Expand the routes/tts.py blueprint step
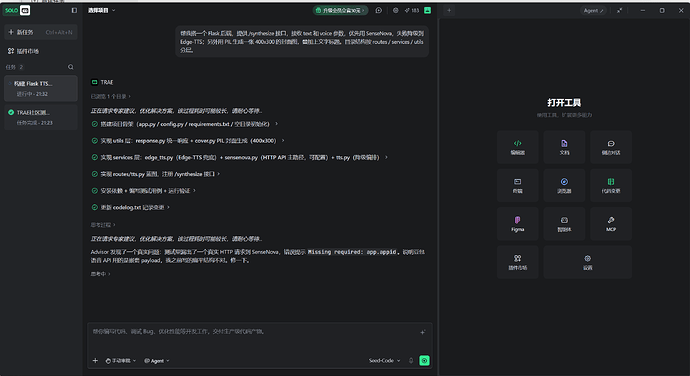This screenshot has width=690, height=376. 155,174
